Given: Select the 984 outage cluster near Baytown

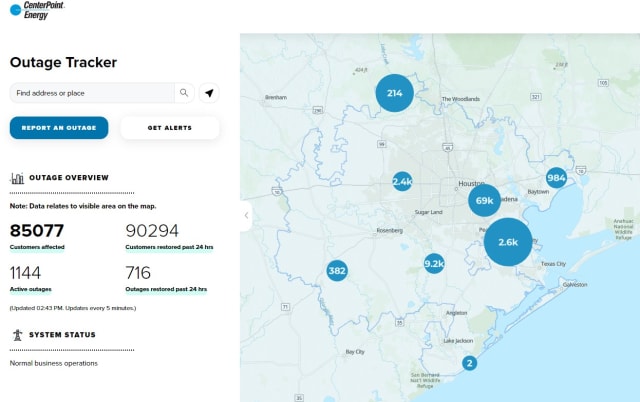Looking at the screenshot, I should click(556, 178).
